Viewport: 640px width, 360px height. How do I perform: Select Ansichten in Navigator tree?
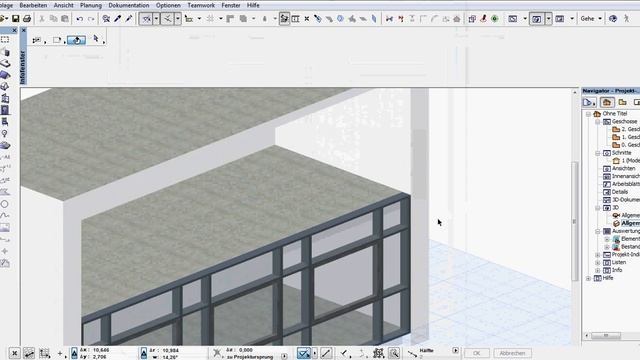point(623,169)
